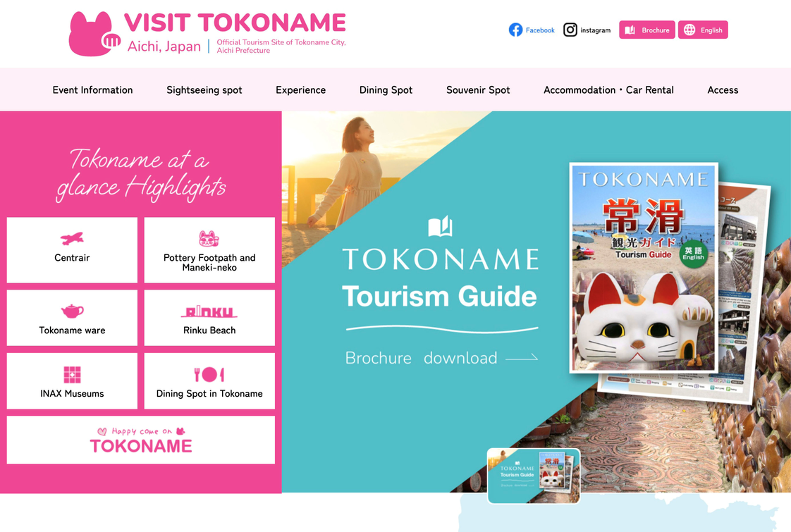Click the Brochure download arrow link
The height and width of the screenshot is (532, 791).
click(x=441, y=357)
